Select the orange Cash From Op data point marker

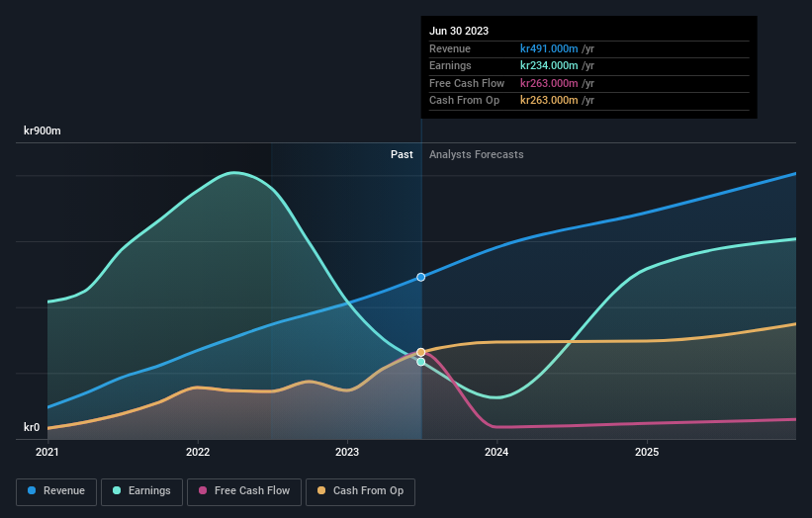click(x=421, y=352)
